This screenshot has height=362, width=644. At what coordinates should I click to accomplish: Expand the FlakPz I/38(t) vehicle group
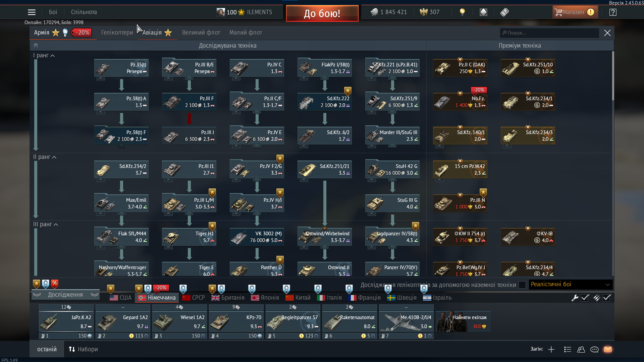click(x=325, y=78)
